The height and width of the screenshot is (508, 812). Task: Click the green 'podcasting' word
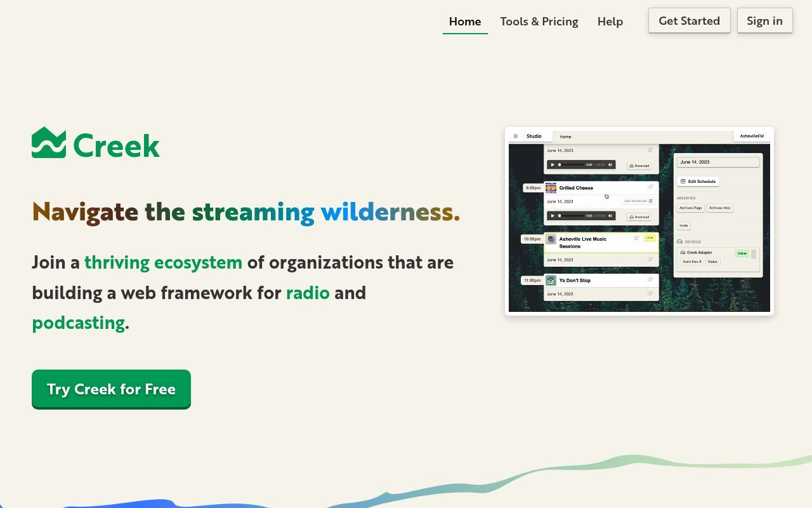pyautogui.click(x=79, y=323)
